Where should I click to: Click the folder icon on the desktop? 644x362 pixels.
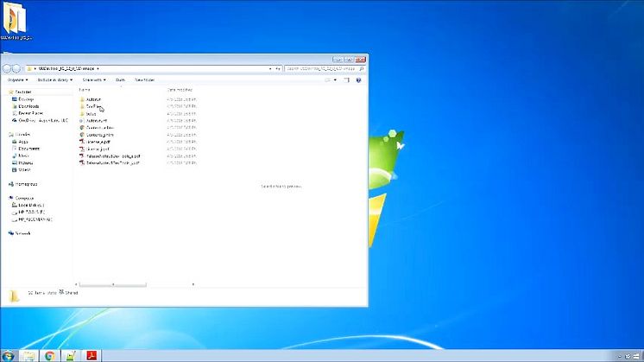point(16,18)
